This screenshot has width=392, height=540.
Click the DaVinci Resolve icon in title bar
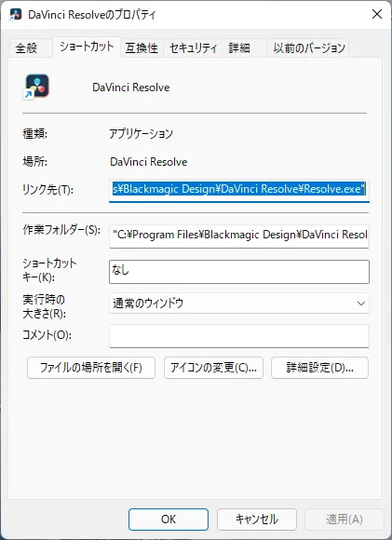[16, 15]
